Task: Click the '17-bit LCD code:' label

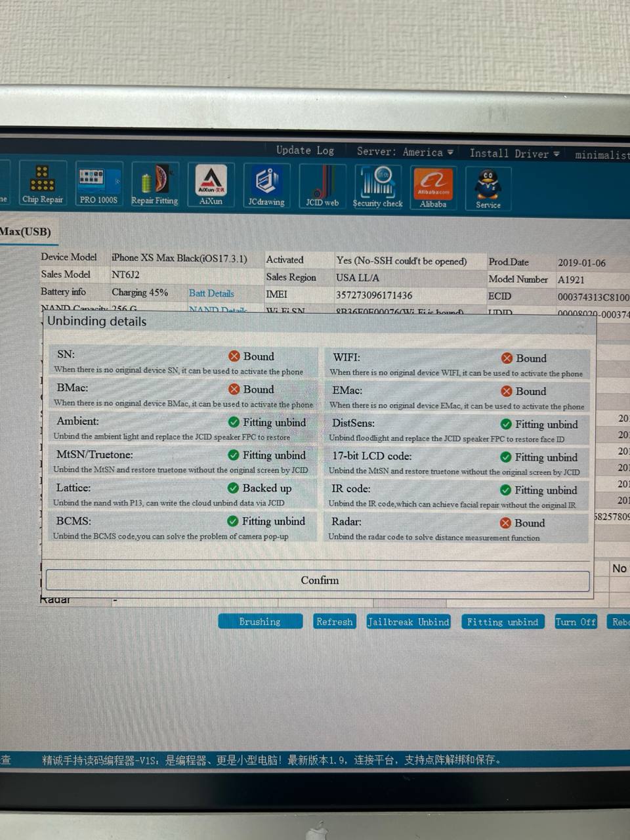Action: [x=372, y=456]
